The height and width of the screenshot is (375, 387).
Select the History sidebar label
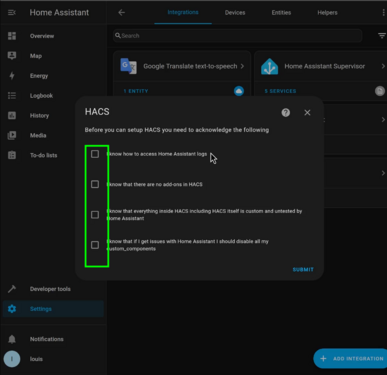[39, 115]
